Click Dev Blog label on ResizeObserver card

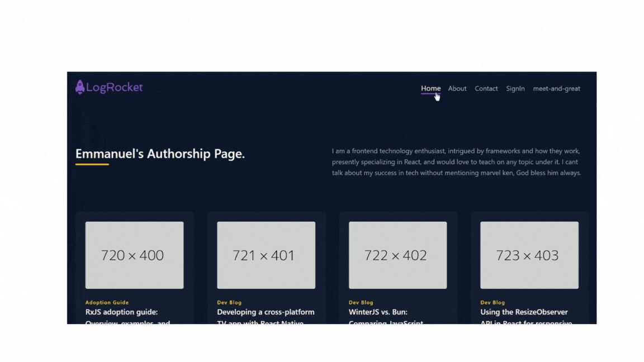[493, 302]
